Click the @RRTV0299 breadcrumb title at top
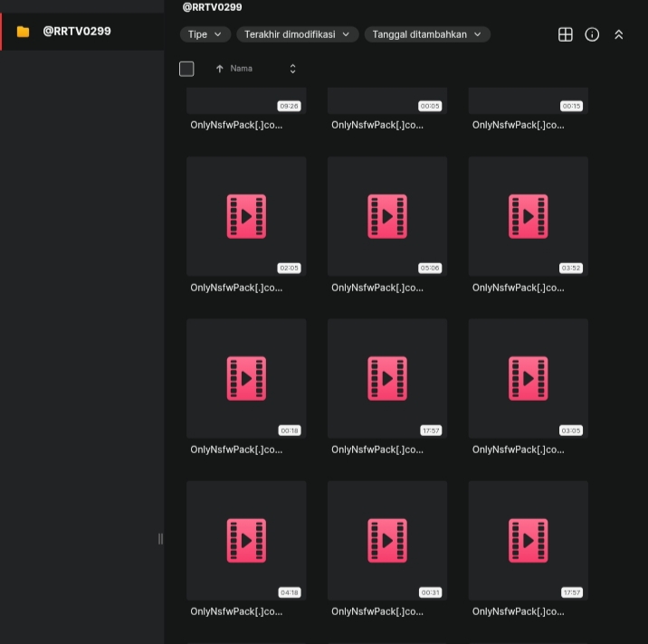 pyautogui.click(x=212, y=7)
